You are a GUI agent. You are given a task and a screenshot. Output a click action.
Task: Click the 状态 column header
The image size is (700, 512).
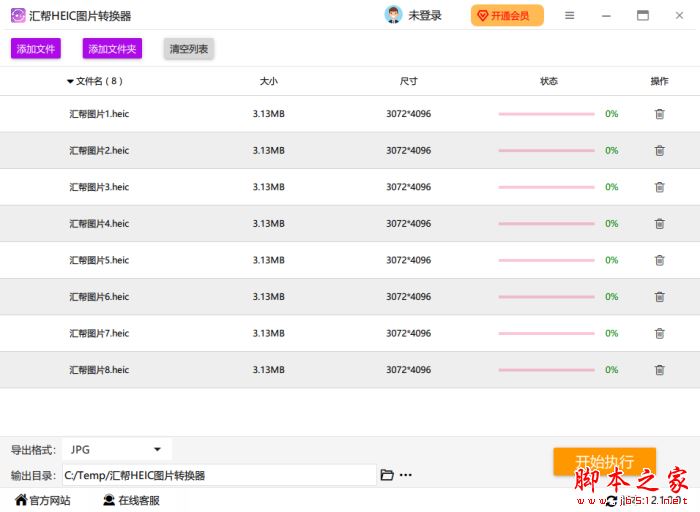549,81
